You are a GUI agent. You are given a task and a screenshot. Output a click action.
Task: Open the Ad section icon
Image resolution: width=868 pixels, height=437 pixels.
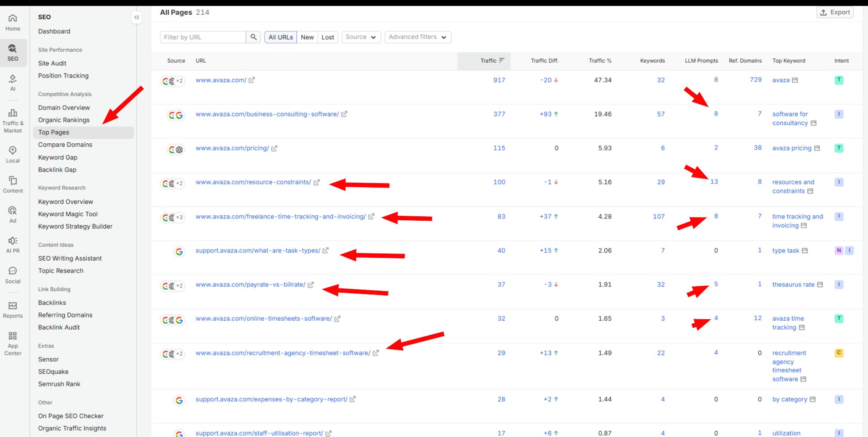(13, 210)
